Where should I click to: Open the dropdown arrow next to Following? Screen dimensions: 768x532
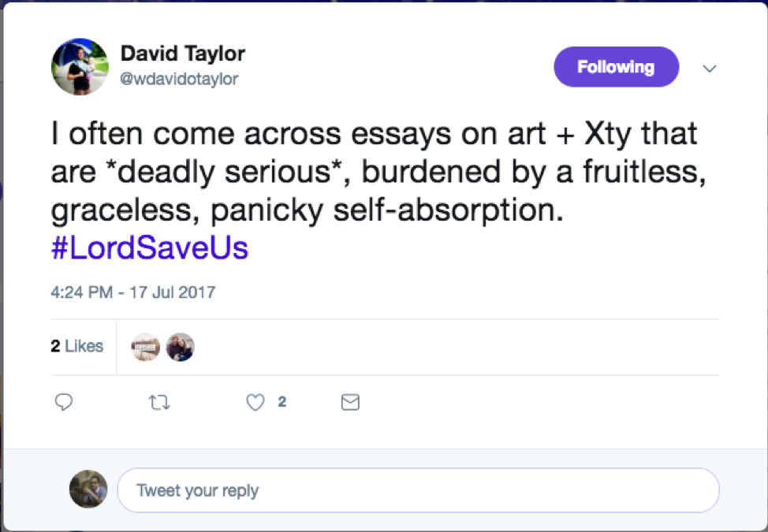(710, 69)
